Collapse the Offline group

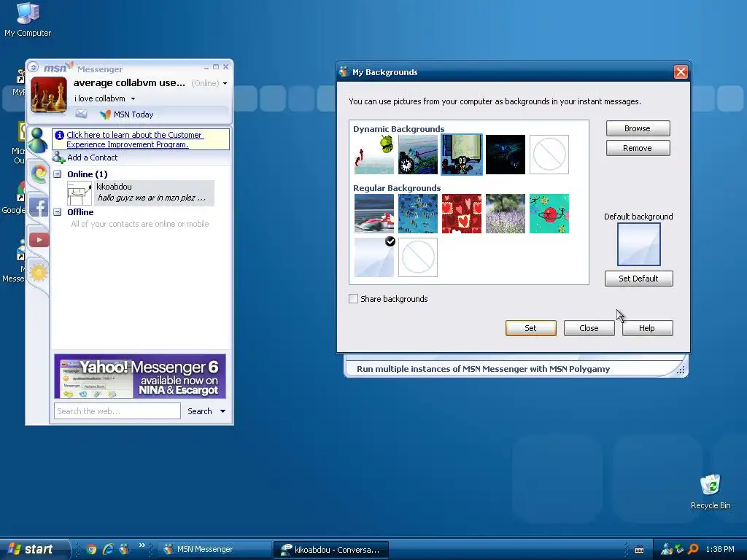57,212
